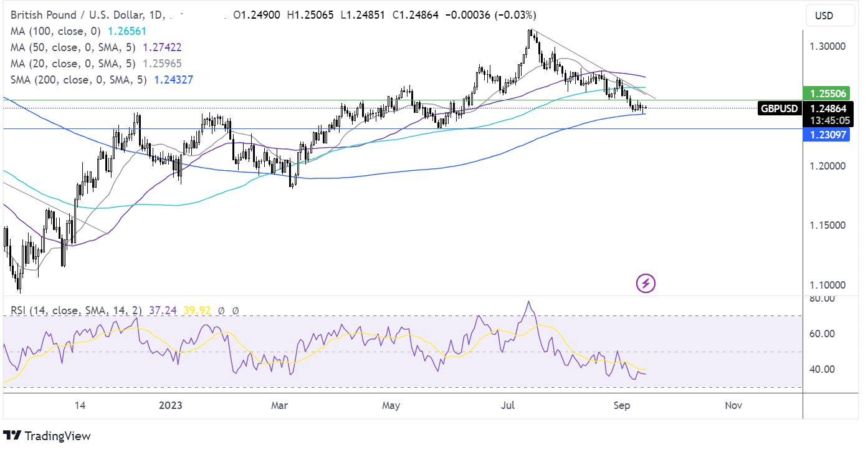Screen dimensions: 868x452
Task: Click the 1.10000 price axis label
Action: click(x=826, y=285)
